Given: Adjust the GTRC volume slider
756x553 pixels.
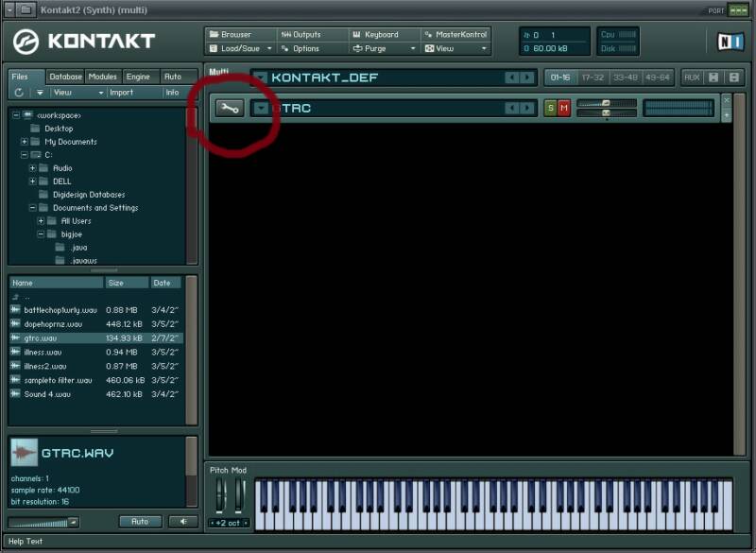Looking at the screenshot, I should click(607, 103).
